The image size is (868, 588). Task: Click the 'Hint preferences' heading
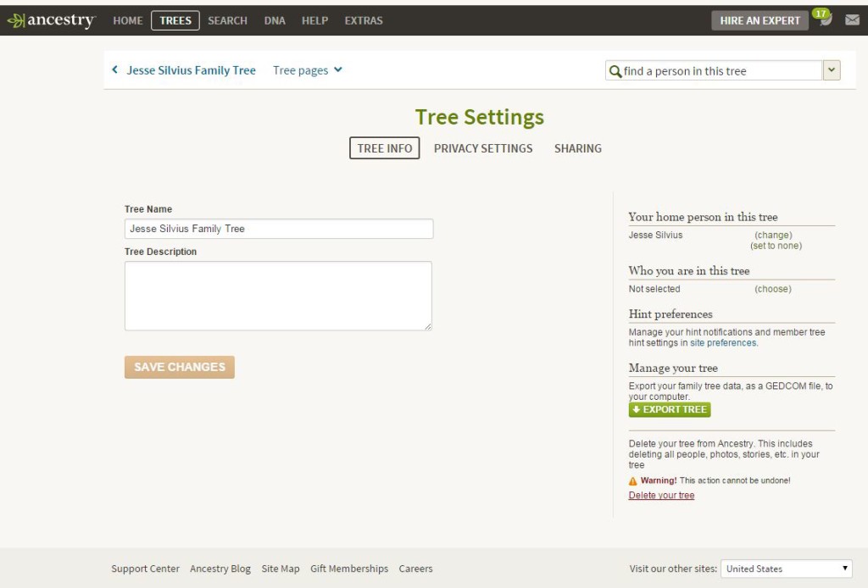670,314
